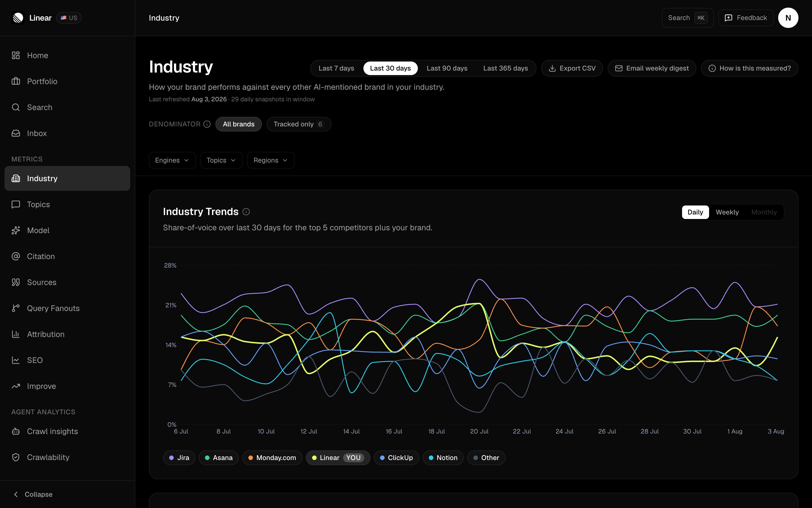Click the Search magnifier icon in sidebar
The height and width of the screenshot is (508, 812).
point(16,107)
